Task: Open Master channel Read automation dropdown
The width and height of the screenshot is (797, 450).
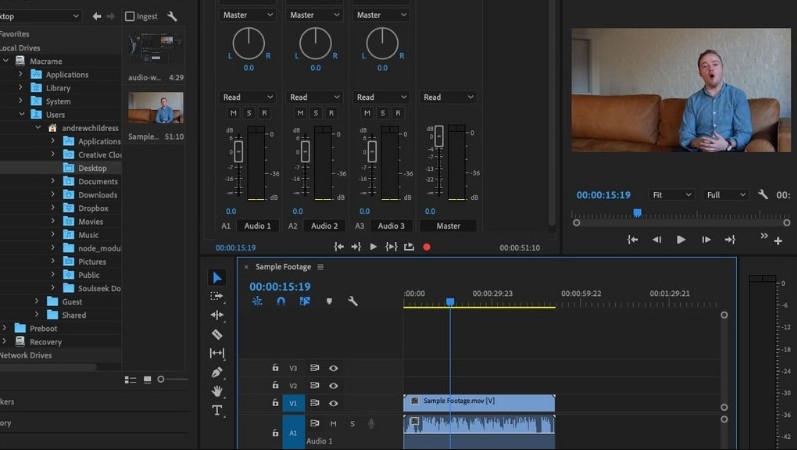Action: [x=449, y=97]
